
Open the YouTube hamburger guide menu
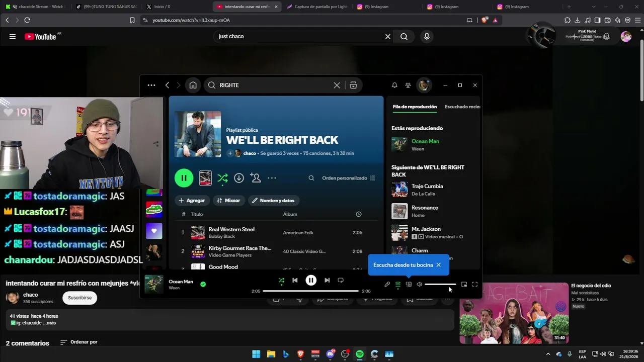coord(13,36)
